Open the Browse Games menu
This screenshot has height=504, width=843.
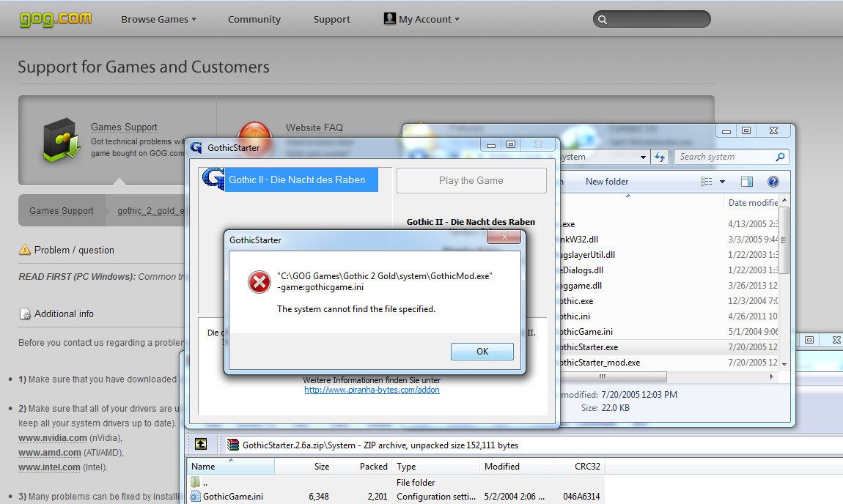(x=158, y=19)
